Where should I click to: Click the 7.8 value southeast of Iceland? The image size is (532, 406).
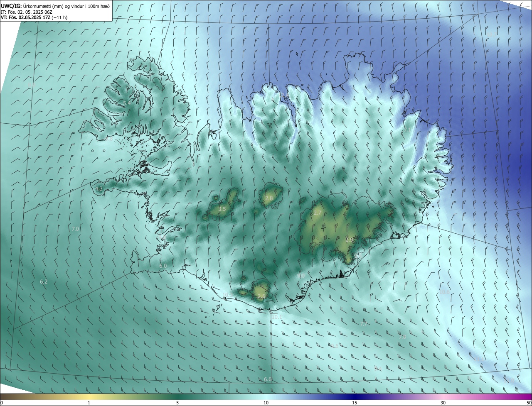(402, 337)
